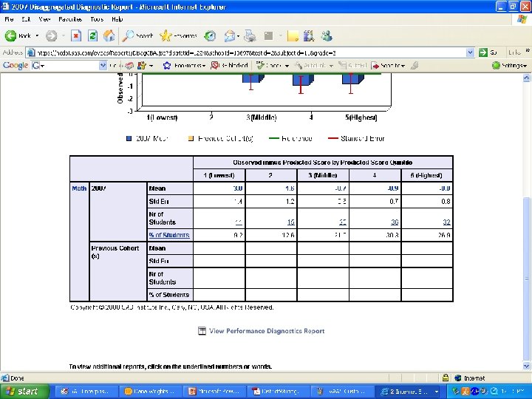Viewport: 532px width, 399px height.
Task: Click the % of Students link
Action: click(169, 235)
